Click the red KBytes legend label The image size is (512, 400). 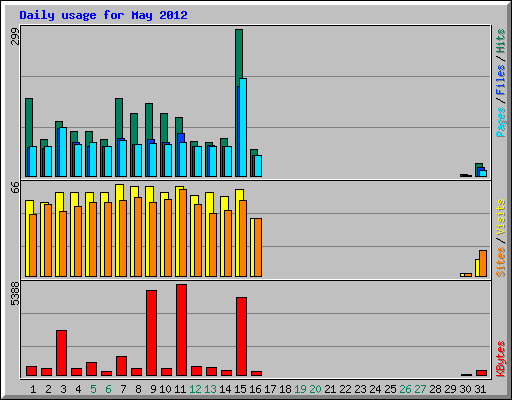click(501, 359)
